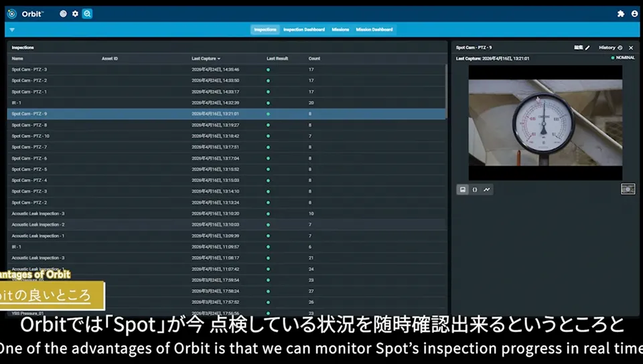Image resolution: width=643 pixels, height=364 pixels.
Task: Select the Spot Cam - PTZ - 8 row
Action: (x=227, y=125)
